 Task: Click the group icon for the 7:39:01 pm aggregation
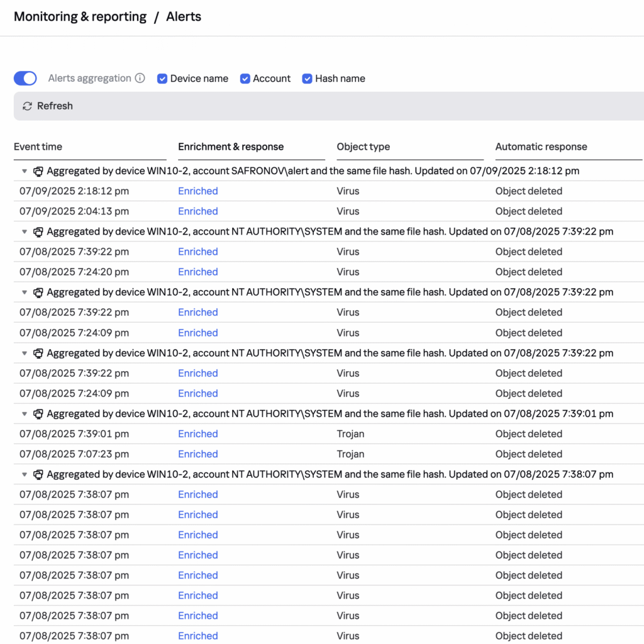(38, 414)
